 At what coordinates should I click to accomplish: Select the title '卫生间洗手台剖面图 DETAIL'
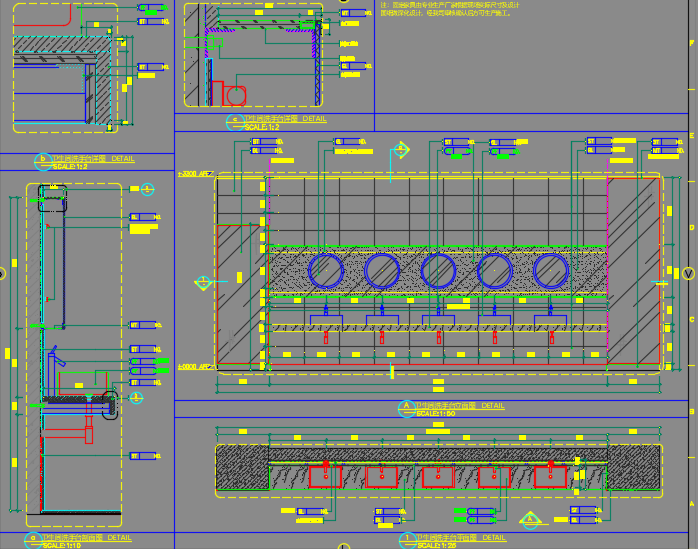click(x=87, y=537)
